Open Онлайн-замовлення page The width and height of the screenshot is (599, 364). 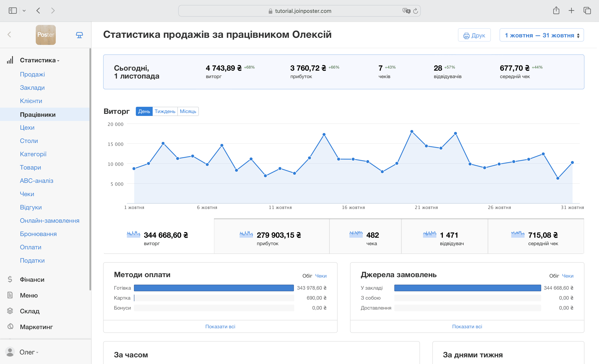pyautogui.click(x=50, y=221)
